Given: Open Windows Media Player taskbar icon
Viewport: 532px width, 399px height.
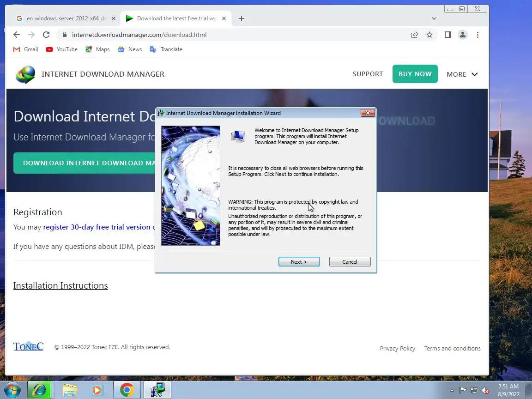Looking at the screenshot, I should pos(97,390).
